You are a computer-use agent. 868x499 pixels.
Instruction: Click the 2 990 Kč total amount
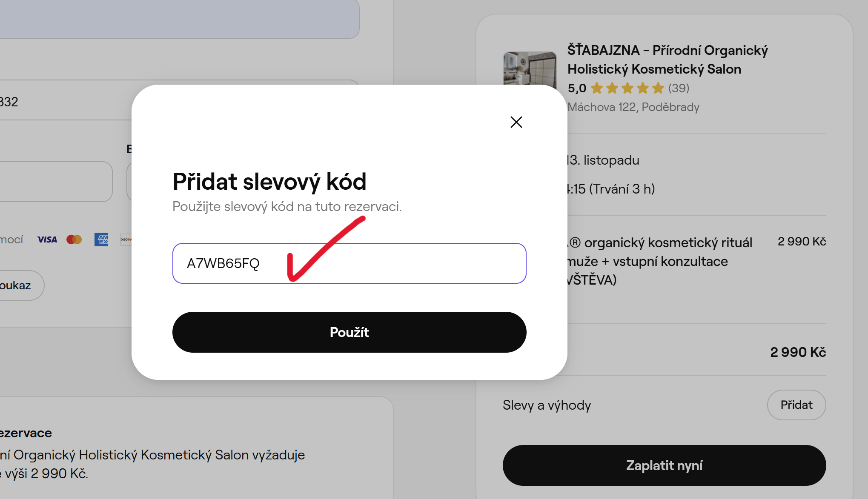point(798,352)
